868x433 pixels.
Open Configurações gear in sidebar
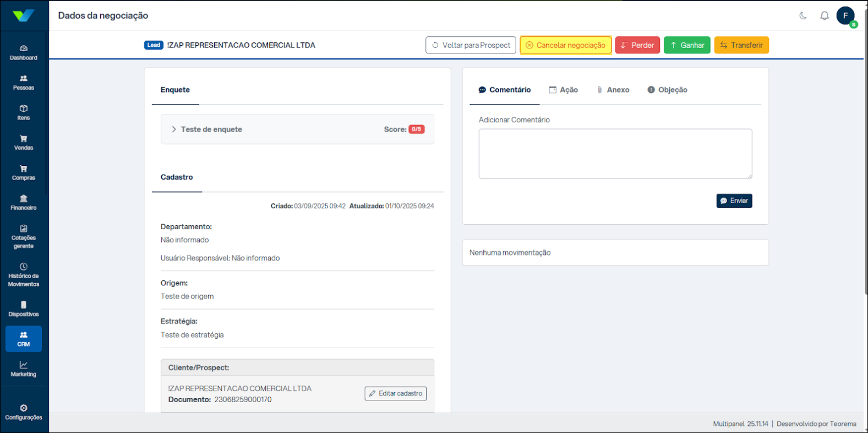(24, 408)
